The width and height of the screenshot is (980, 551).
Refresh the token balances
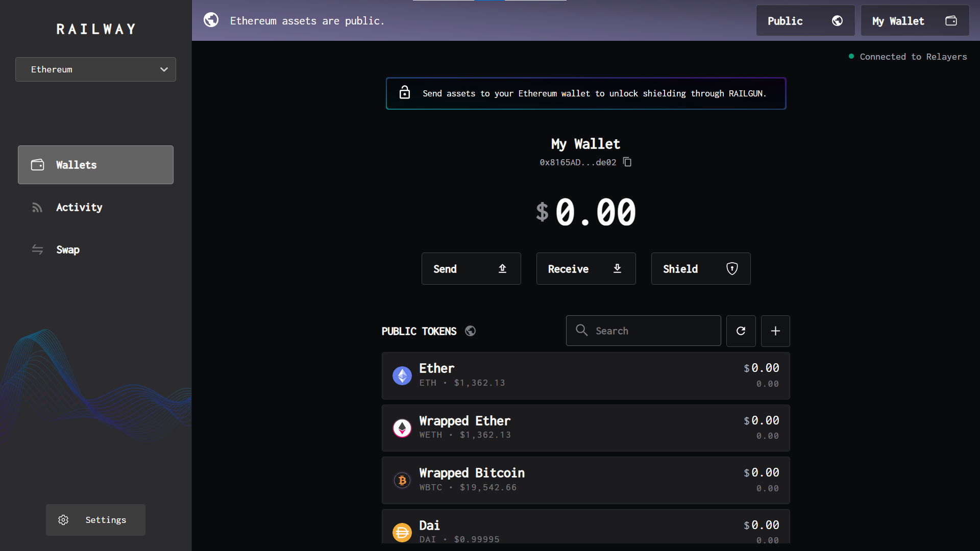pos(741,331)
